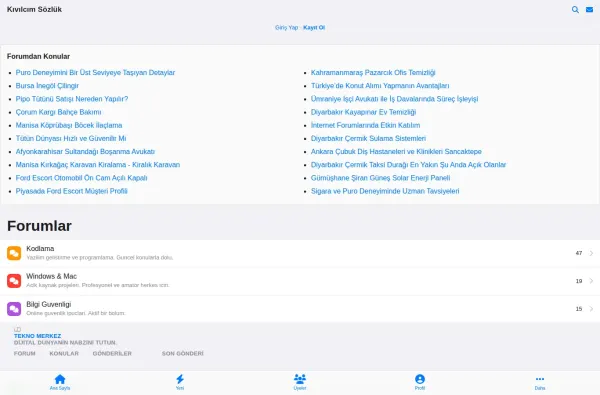Open topic Ümraniye İşçi Avukatı ile İş Davalarında

395,99
